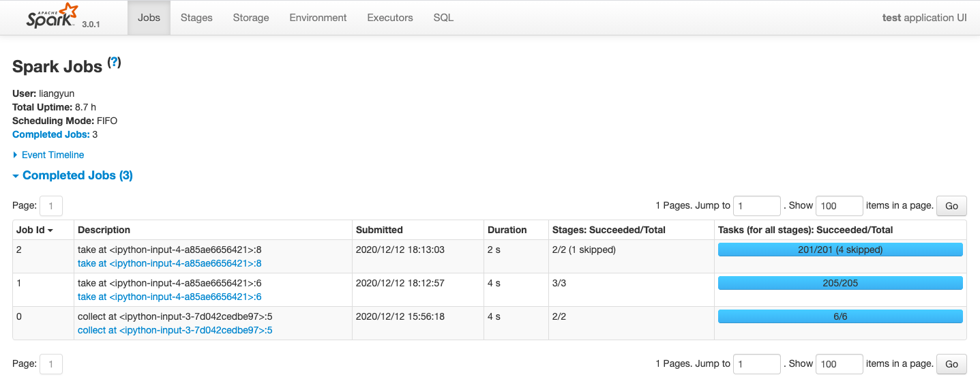Open the Completed Jobs link in summary
Screen dimensions: 980x390
point(50,134)
